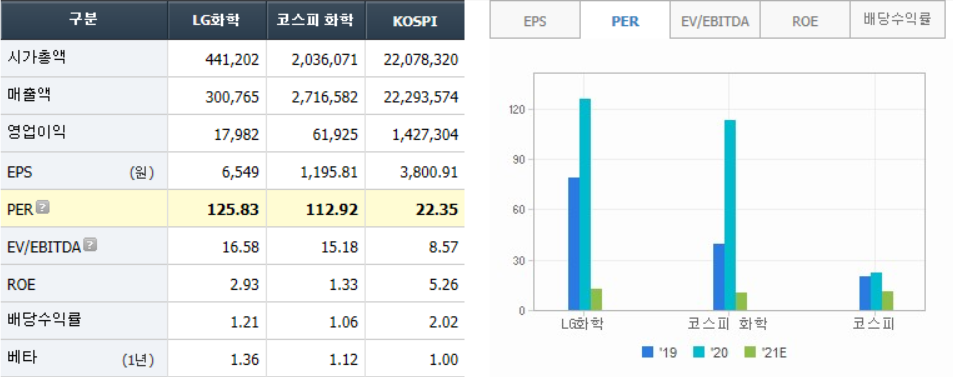Select the 시가총액 row label
Viewport: 953px width, 377px height.
[x=36, y=58]
